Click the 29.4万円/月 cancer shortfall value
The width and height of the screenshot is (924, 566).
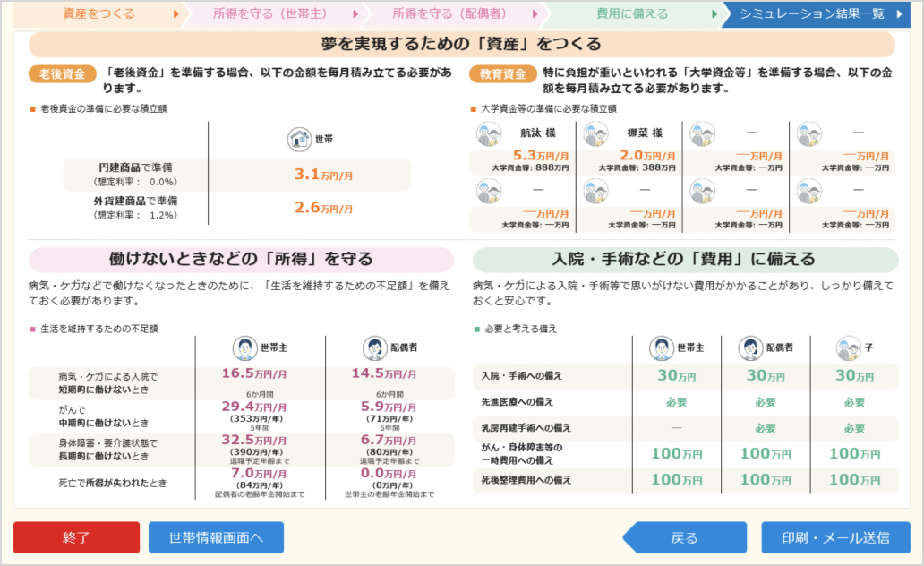[x=254, y=407]
